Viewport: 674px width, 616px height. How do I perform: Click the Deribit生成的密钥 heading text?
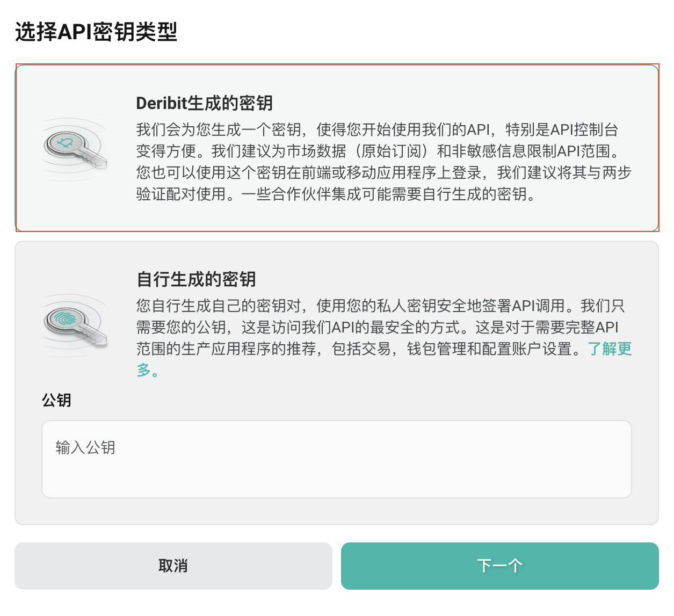(204, 104)
